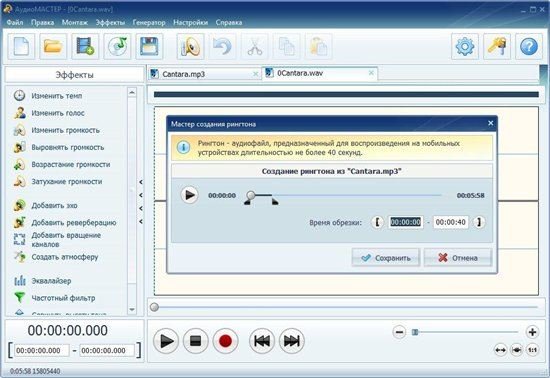Zoom in with the plus button
The height and width of the screenshot is (378, 550).
click(x=532, y=332)
